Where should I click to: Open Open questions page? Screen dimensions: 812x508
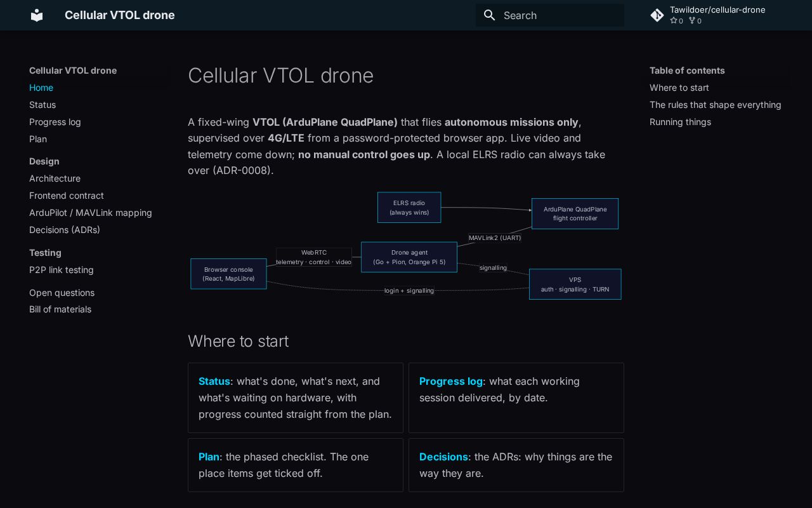tap(62, 293)
